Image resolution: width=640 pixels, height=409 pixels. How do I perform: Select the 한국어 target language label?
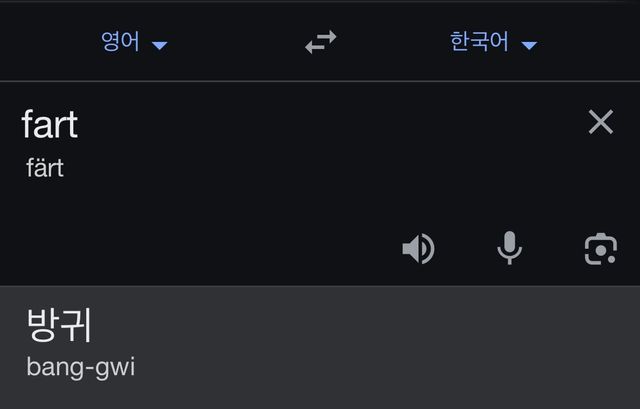tap(479, 42)
